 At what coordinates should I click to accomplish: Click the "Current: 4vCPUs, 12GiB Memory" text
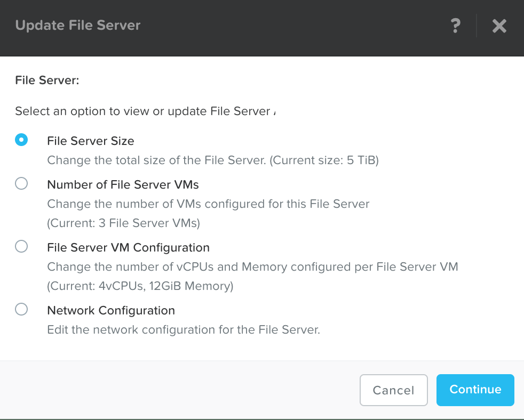pos(140,286)
